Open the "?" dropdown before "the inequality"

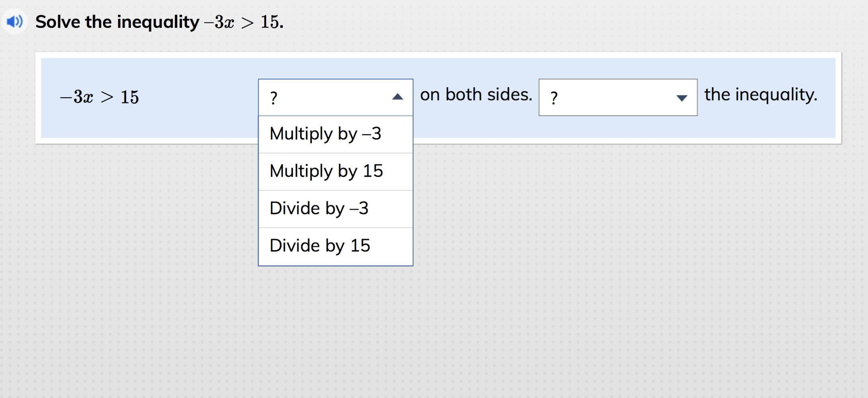coord(617,98)
